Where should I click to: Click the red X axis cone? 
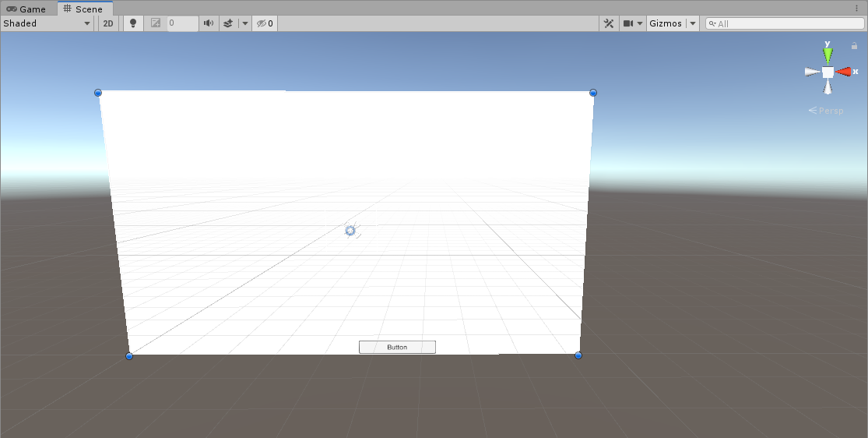coord(844,72)
